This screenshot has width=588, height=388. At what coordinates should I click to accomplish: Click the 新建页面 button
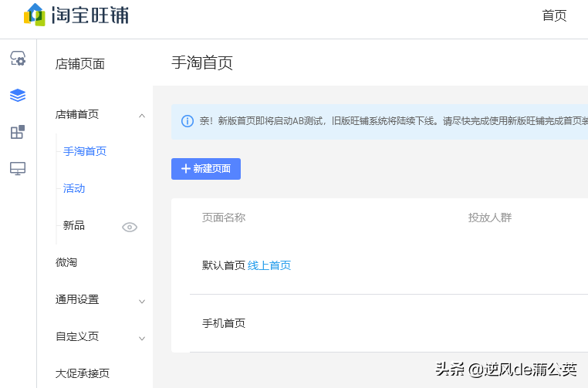206,169
